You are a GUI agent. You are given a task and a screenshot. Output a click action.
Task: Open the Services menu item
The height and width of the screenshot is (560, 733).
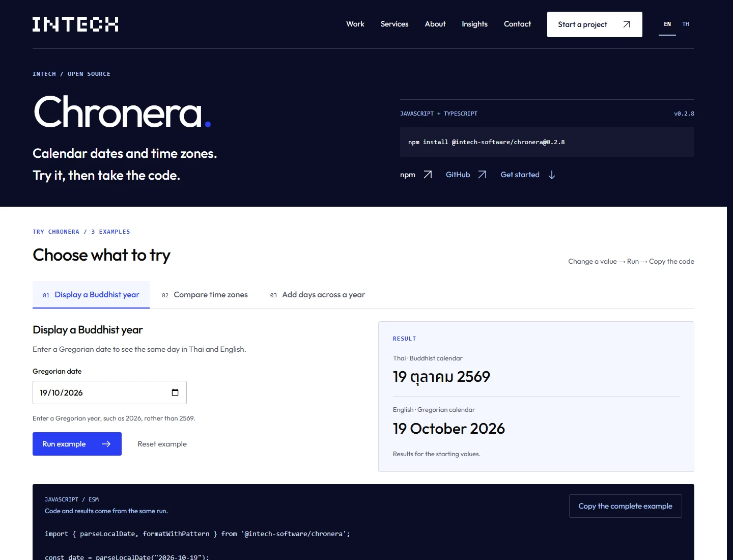(x=394, y=24)
